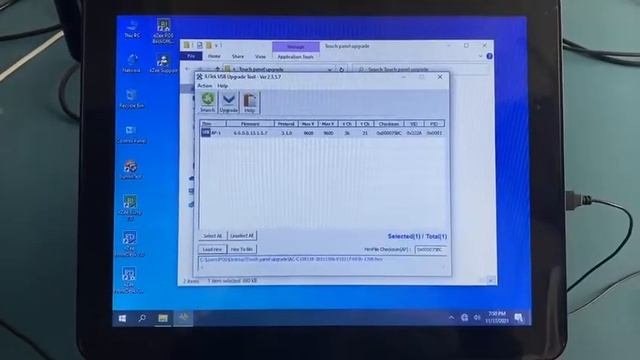Open the eZee POS BackOffice desktop icon
This screenshot has height=360, width=640.
(x=163, y=31)
